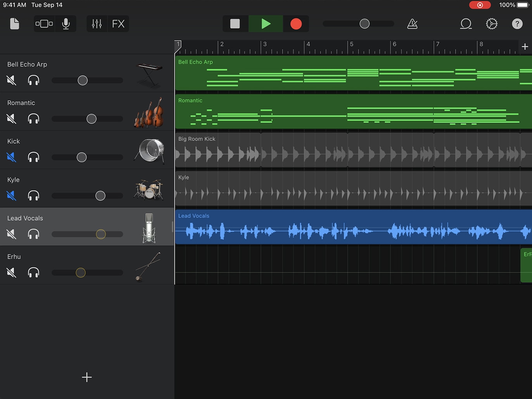Solo the Bell Echo Arp track
The width and height of the screenshot is (532, 399).
coord(34,80)
